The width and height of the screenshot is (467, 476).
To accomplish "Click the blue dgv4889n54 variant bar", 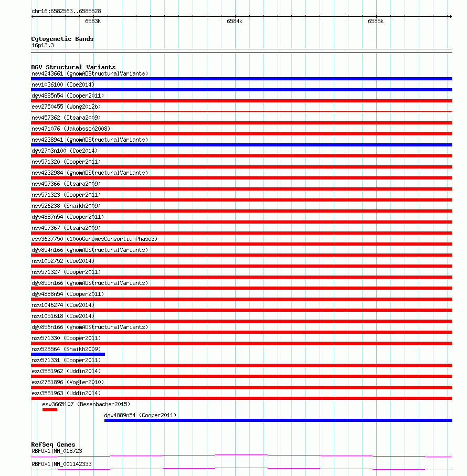I will [278, 420].
